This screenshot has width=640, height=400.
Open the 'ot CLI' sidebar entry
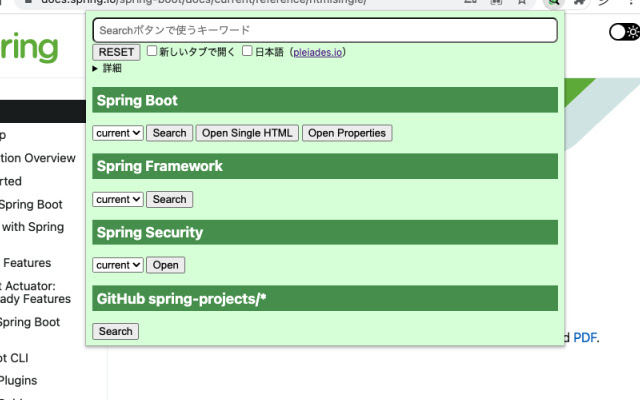point(14,358)
